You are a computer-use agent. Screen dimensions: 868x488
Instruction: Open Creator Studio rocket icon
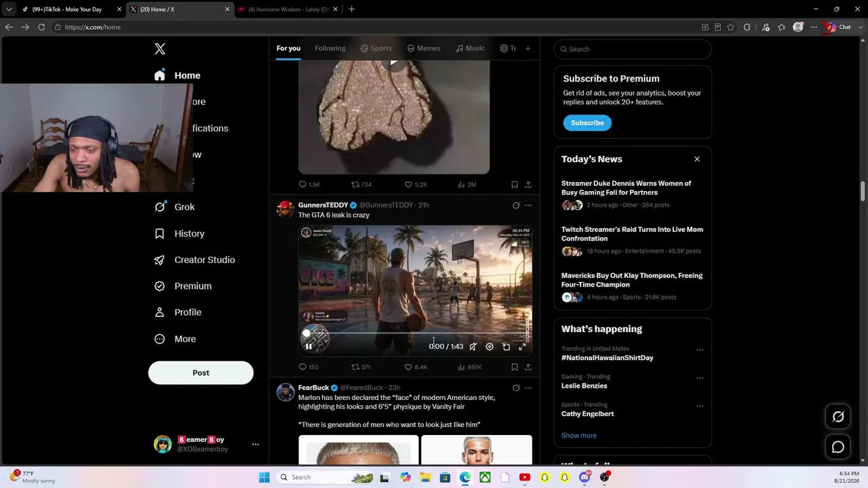point(159,260)
